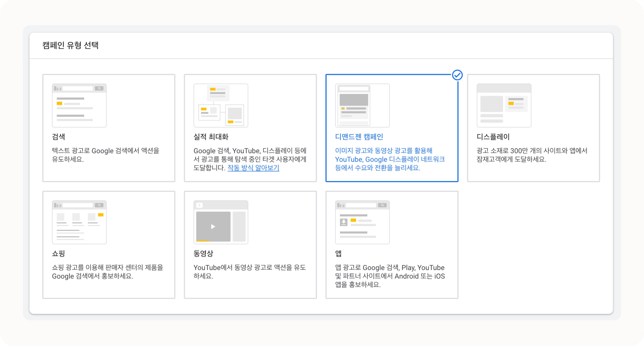Click description starting Google 검색, YouTube, 디스플레이
The width and height of the screenshot is (644, 346).
(250, 159)
